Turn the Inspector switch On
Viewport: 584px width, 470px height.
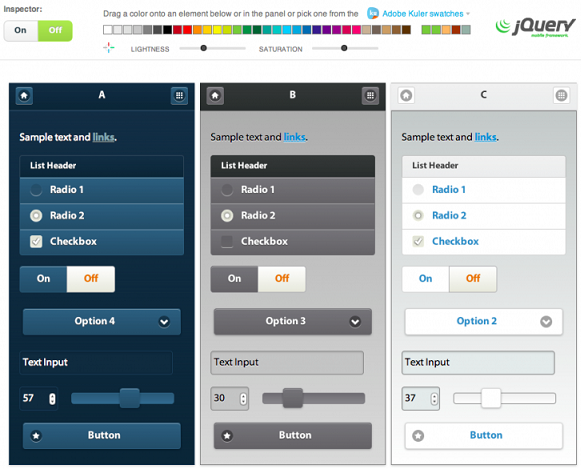[x=21, y=31]
